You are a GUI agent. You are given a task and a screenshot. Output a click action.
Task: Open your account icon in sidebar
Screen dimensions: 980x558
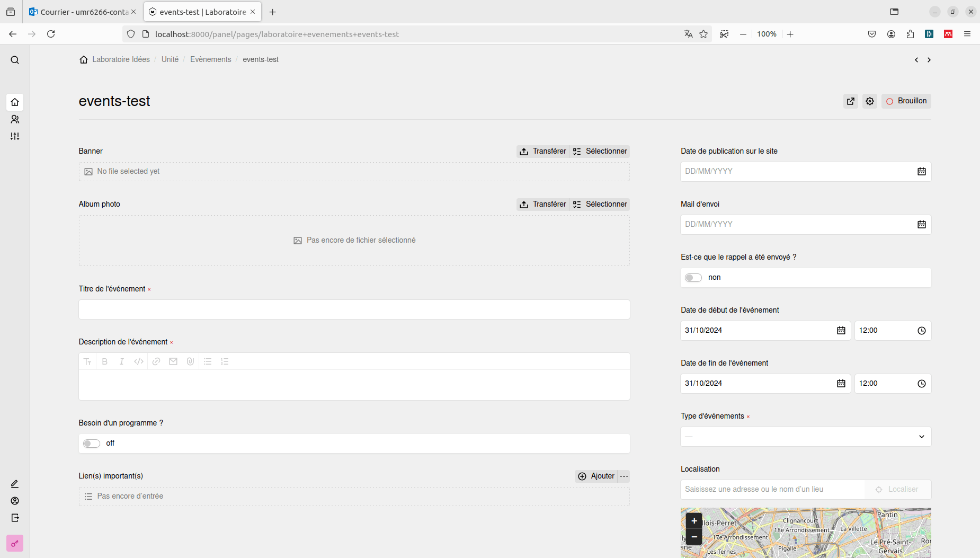tap(15, 501)
